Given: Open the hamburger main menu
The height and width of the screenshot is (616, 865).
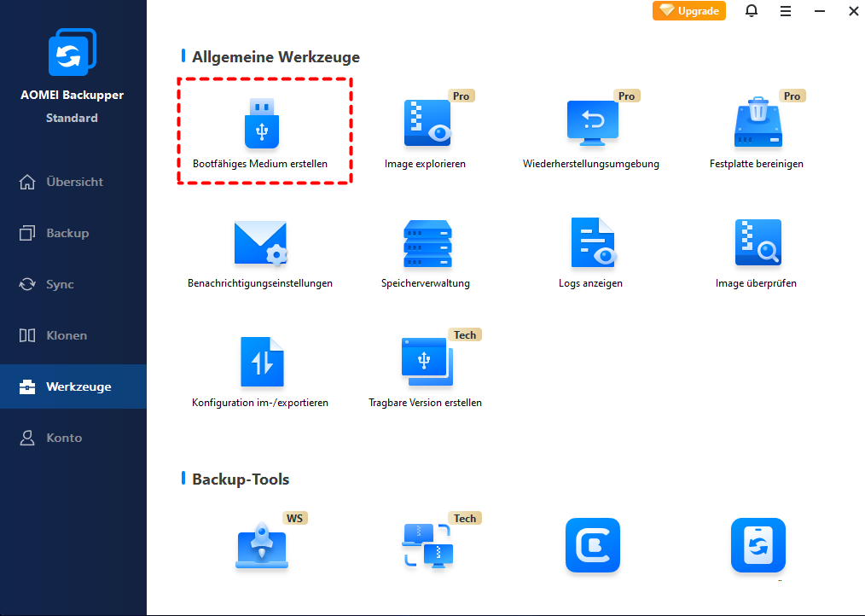Looking at the screenshot, I should [x=785, y=11].
